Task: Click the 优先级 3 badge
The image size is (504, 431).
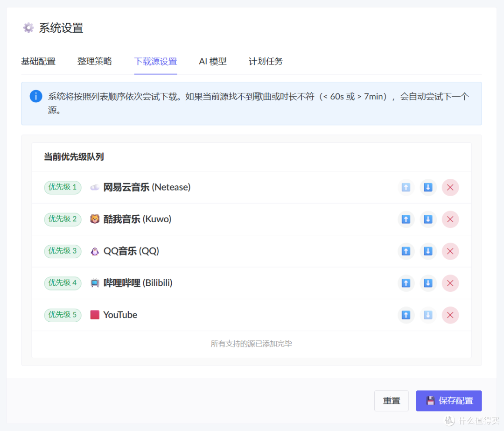Action: (63, 251)
